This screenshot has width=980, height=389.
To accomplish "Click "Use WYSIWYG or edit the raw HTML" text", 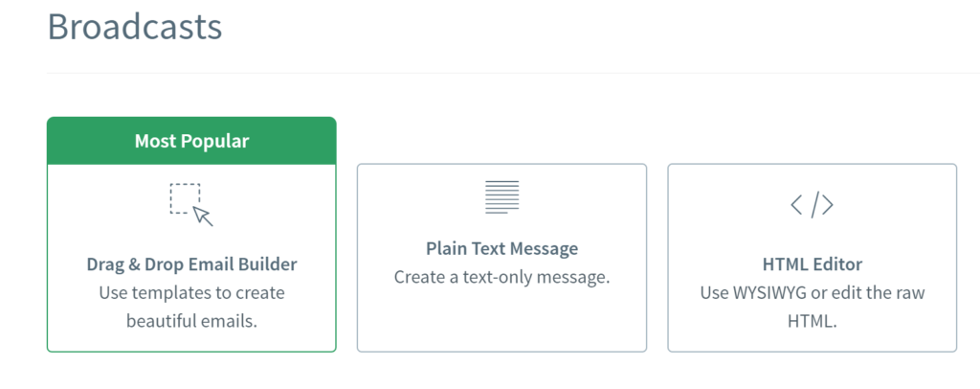I will pyautogui.click(x=812, y=307).
